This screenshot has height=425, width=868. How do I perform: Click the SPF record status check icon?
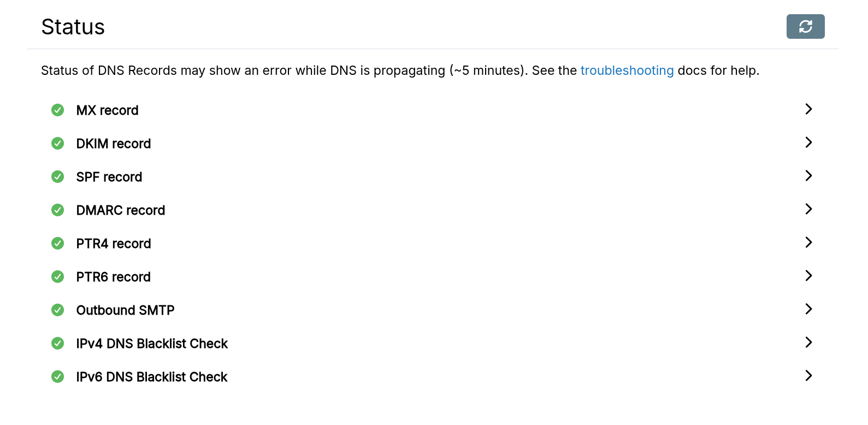click(57, 177)
